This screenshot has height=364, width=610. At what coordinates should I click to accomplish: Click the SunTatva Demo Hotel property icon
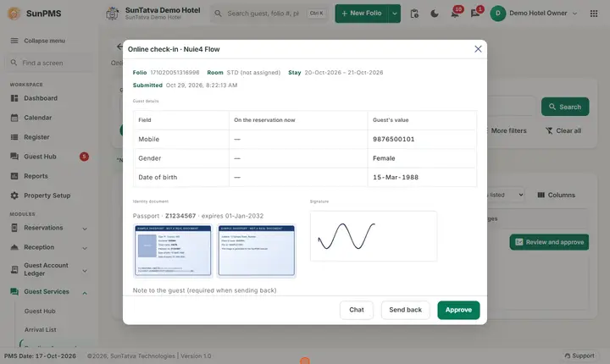(113, 14)
